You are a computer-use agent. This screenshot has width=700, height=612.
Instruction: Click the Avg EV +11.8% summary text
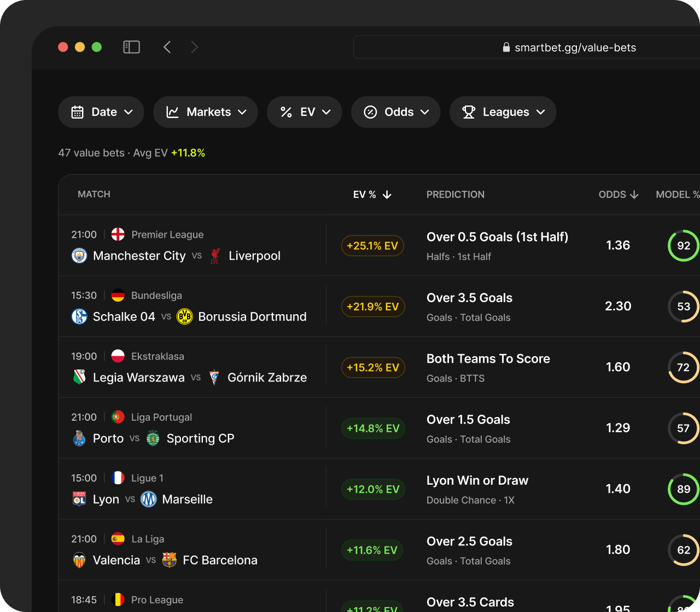point(169,153)
